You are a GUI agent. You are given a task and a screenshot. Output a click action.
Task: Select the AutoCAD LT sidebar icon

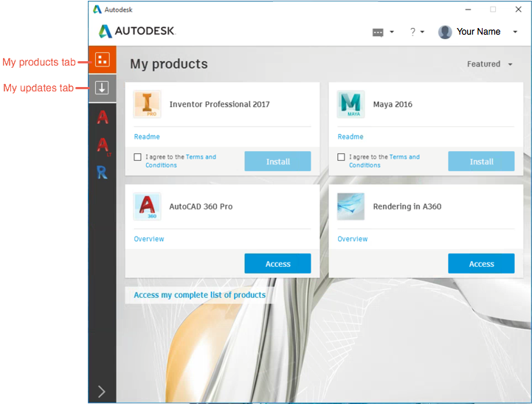(103, 146)
